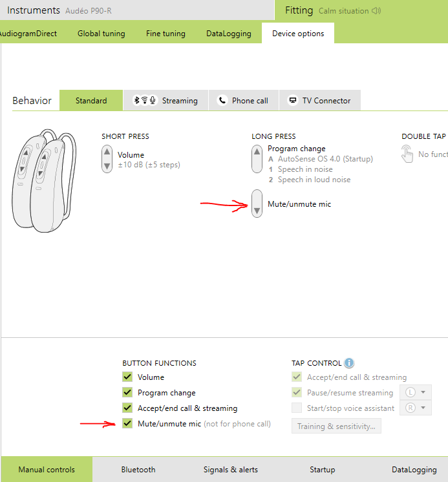This screenshot has height=482, width=448.
Task: Open the top DataLogging tab
Action: [x=228, y=34]
